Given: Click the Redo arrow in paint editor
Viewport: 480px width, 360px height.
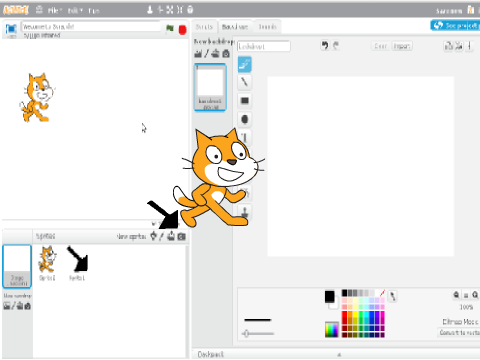Looking at the screenshot, I should pos(336,45).
